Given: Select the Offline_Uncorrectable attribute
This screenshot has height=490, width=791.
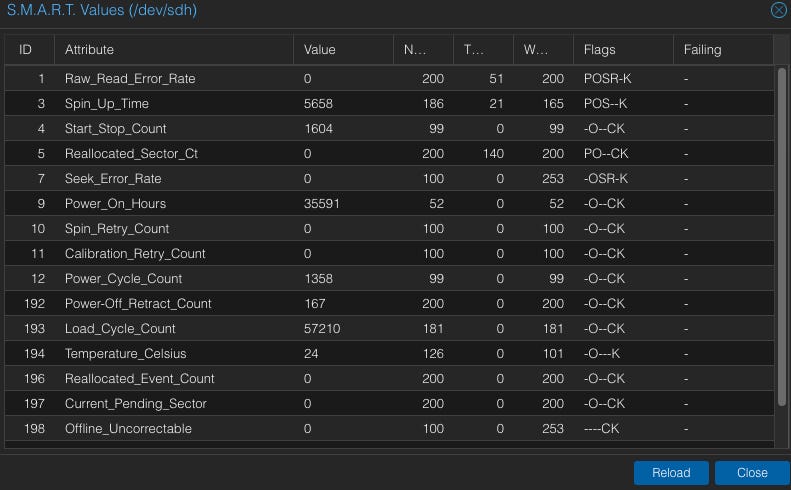Looking at the screenshot, I should [128, 428].
